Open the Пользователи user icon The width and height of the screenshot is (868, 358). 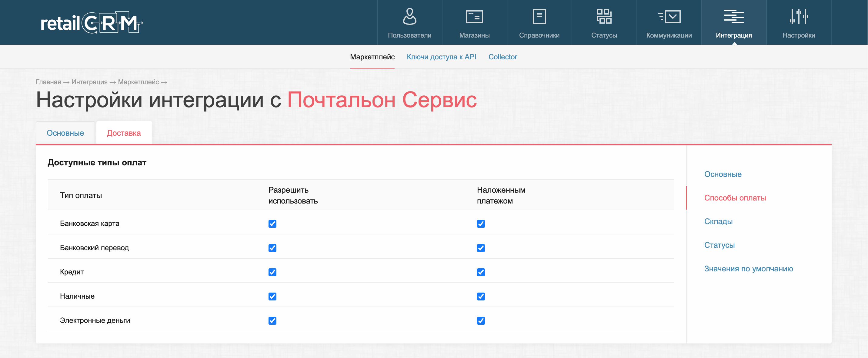(x=409, y=16)
